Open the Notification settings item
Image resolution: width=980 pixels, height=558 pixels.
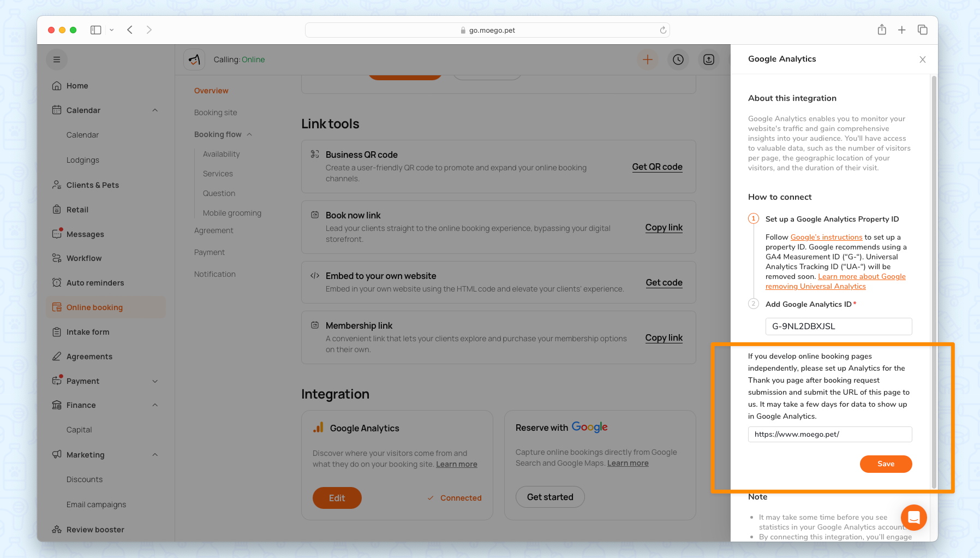click(x=215, y=274)
